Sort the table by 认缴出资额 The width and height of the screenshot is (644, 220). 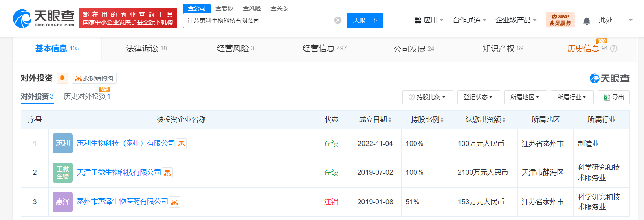point(485,120)
